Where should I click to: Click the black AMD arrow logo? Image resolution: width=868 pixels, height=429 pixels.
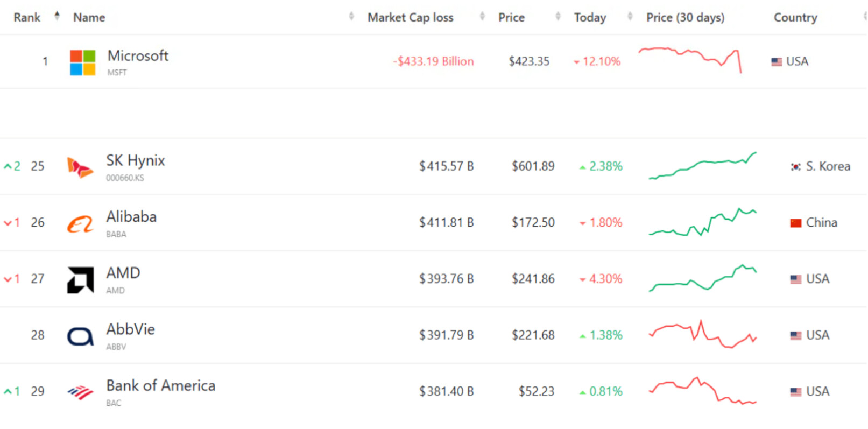pyautogui.click(x=80, y=280)
